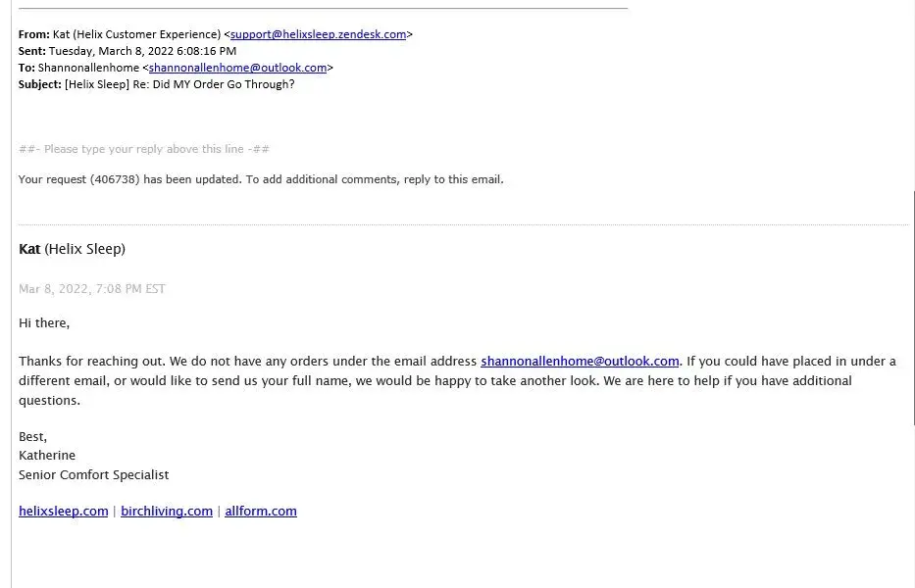Open the recipient email link in the To line
The width and height of the screenshot is (915, 588).
[x=237, y=68]
